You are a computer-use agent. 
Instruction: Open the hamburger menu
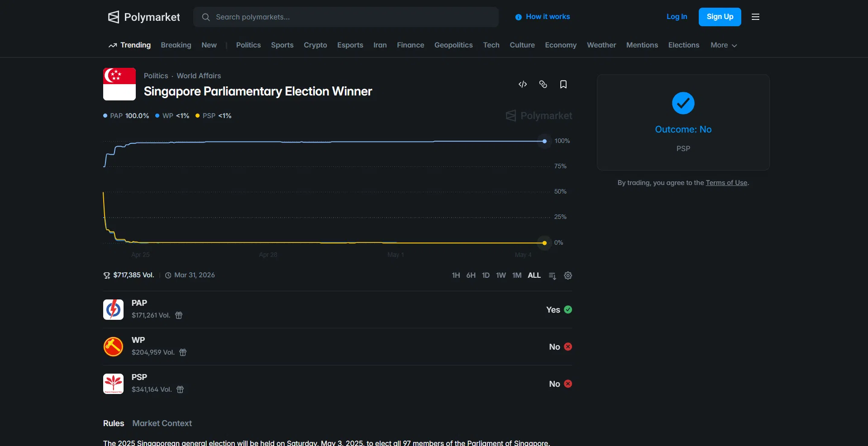tap(755, 17)
